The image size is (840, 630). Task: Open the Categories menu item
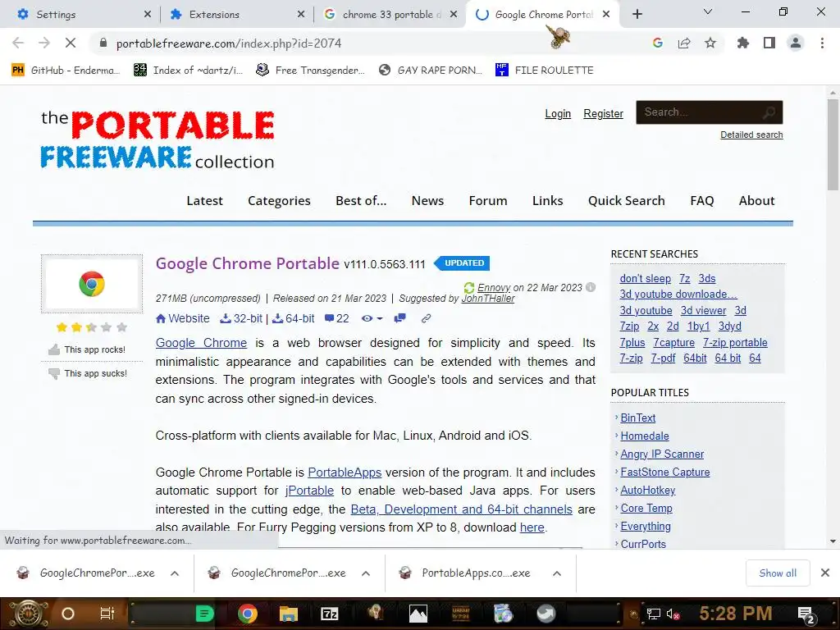[x=279, y=201]
